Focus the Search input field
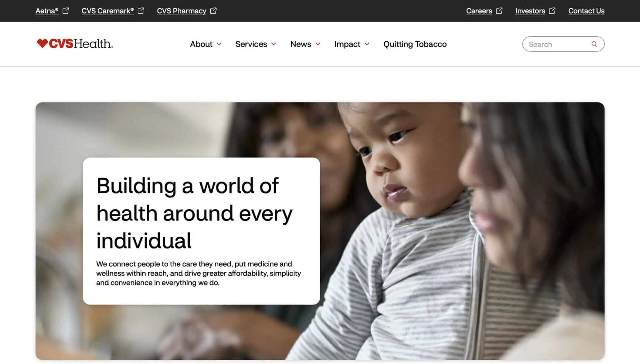This screenshot has width=640, height=364. tap(559, 44)
